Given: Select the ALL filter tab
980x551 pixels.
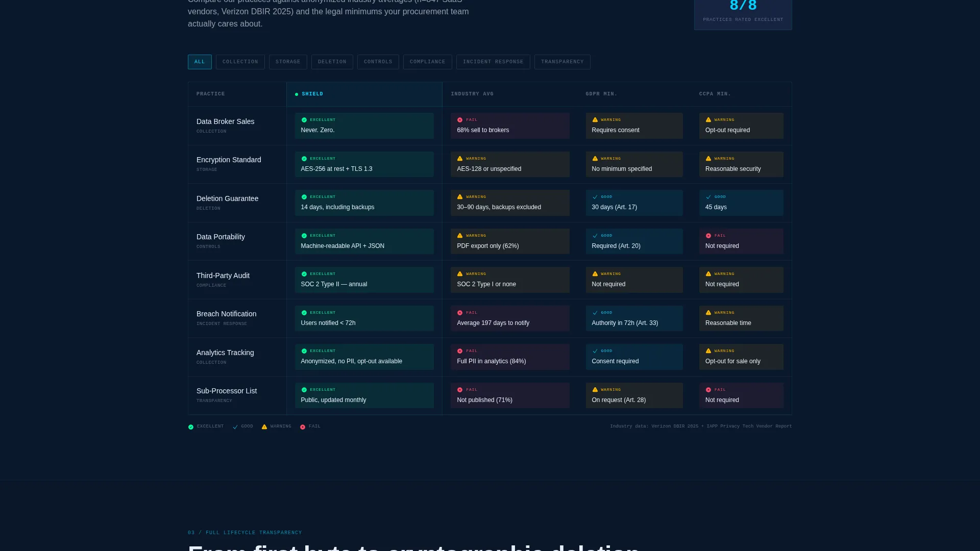Looking at the screenshot, I should (200, 62).
